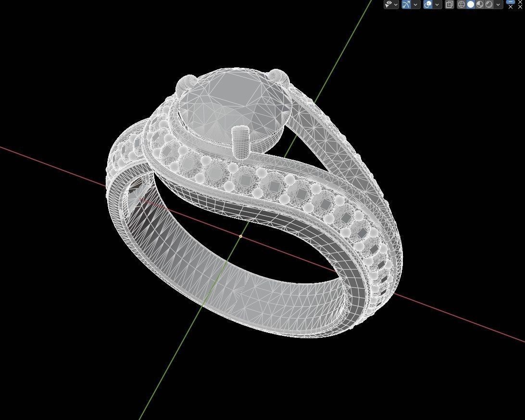Switch to rendered viewport shading

pyautogui.click(x=489, y=4)
